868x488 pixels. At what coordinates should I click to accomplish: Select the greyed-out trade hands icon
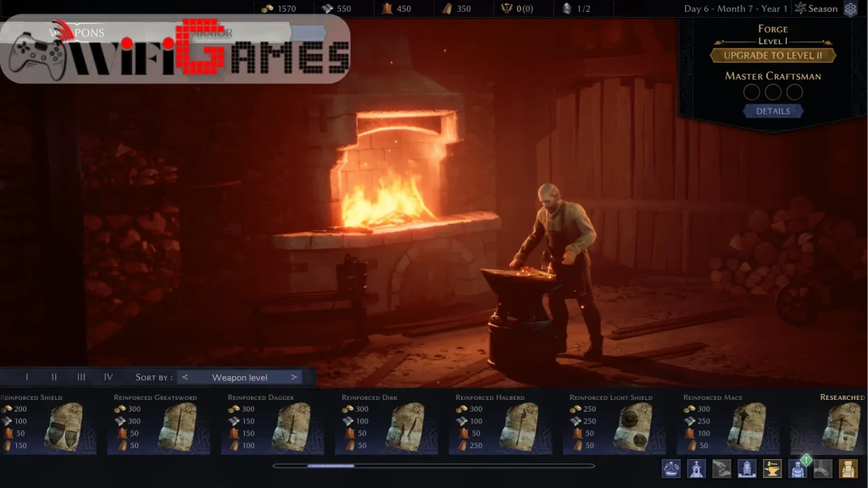[722, 469]
